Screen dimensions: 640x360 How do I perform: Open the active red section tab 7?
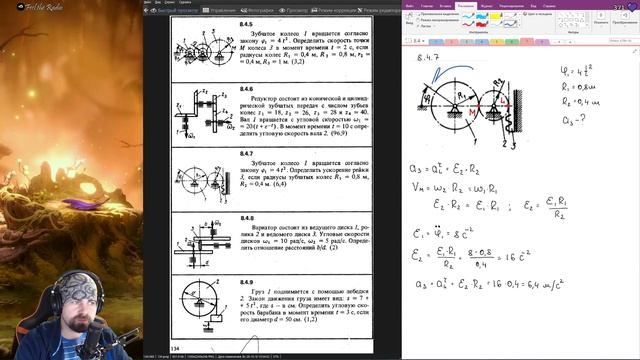[x=527, y=41]
